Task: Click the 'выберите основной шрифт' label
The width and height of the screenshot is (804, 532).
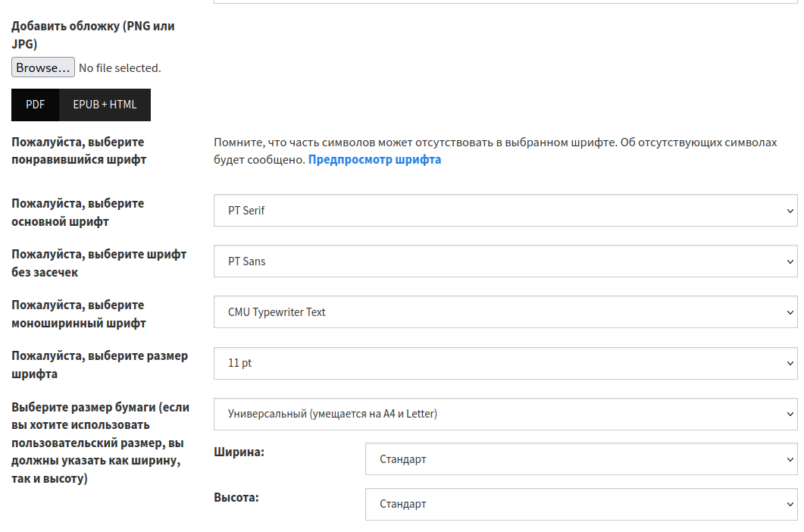Action: point(77,213)
